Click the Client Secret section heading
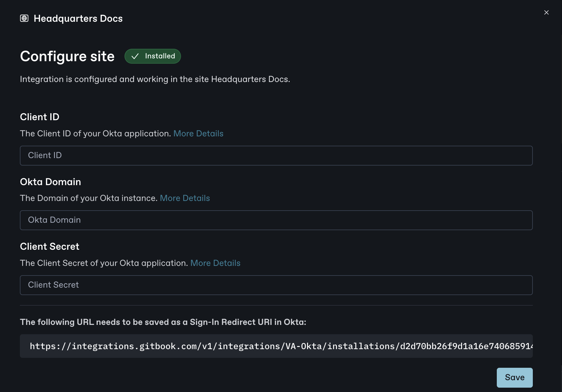Screen dimensions: 562x392 click(49, 246)
